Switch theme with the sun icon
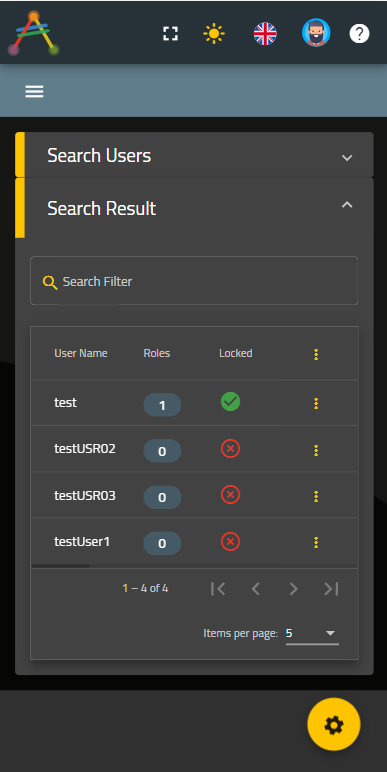 pyautogui.click(x=214, y=33)
